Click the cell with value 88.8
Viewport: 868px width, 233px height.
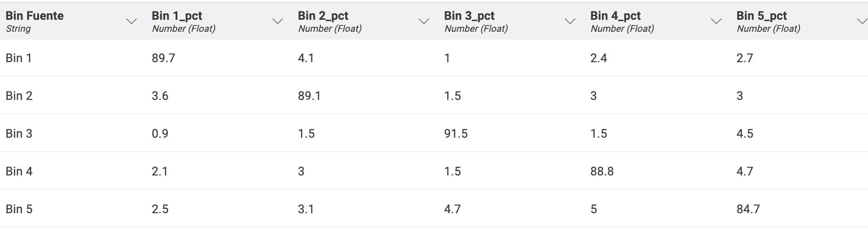658,171
